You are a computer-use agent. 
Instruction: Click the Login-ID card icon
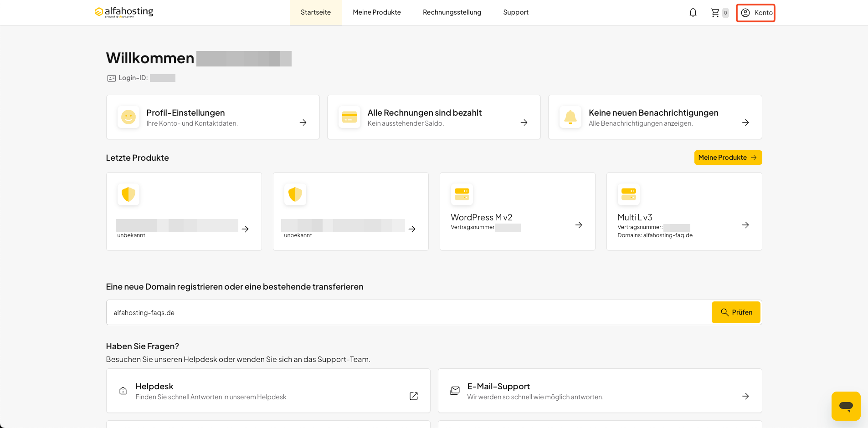(111, 78)
